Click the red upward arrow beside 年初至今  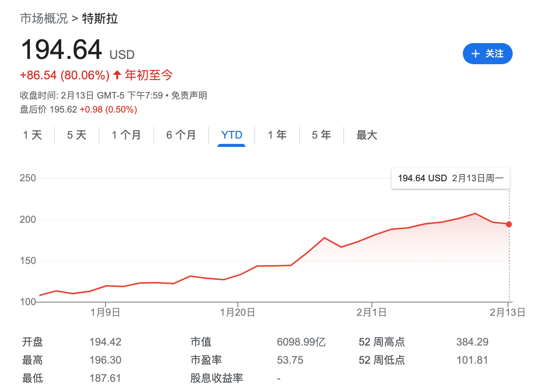[117, 75]
